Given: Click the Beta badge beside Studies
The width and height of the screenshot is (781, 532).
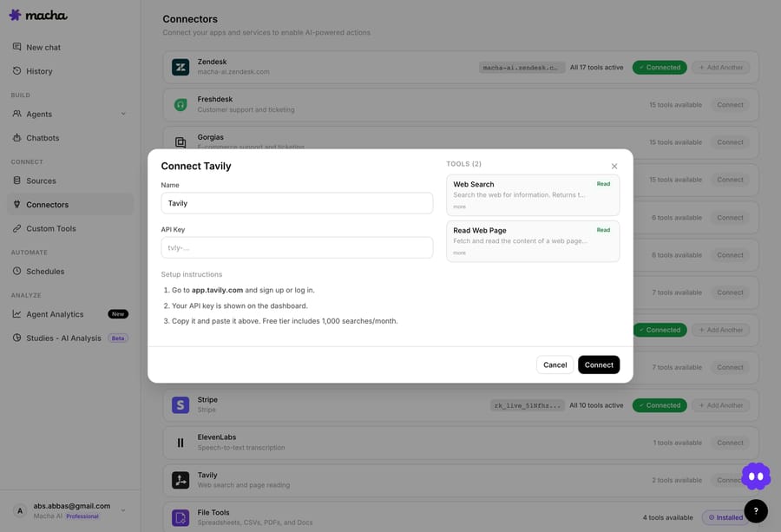Looking at the screenshot, I should [118, 338].
